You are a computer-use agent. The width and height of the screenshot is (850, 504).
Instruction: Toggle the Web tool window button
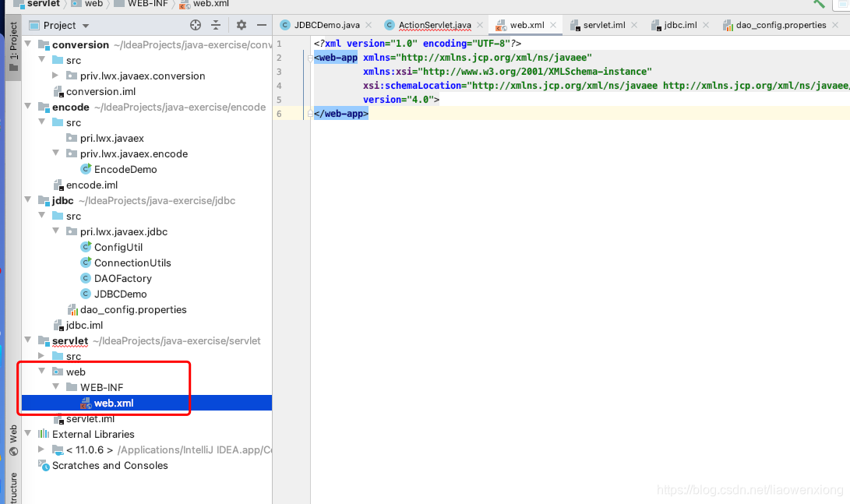13,440
